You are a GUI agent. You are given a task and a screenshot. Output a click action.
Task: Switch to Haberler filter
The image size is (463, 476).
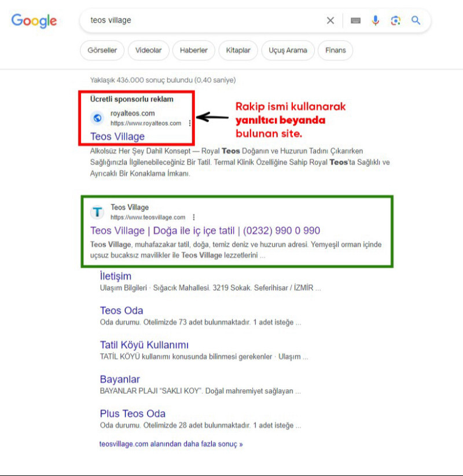click(193, 50)
